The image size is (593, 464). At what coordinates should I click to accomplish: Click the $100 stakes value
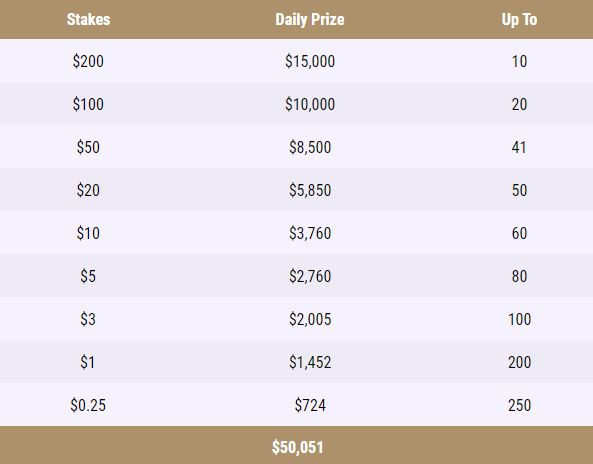(88, 104)
